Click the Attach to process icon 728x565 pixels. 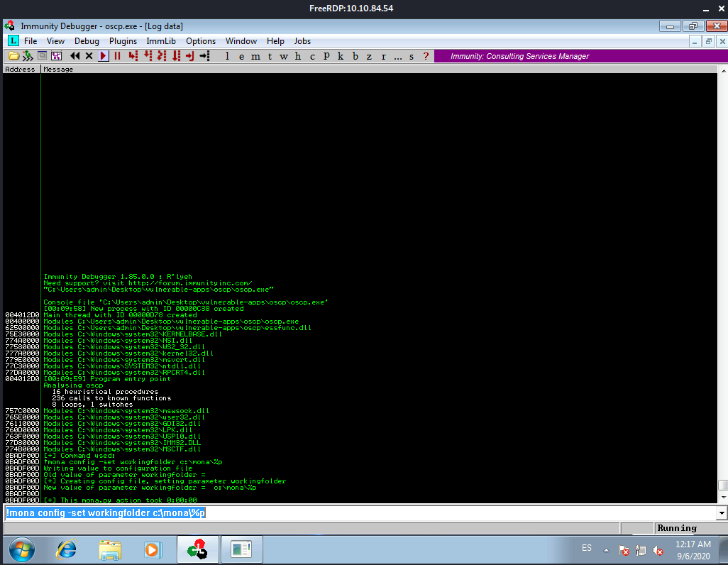28,56
